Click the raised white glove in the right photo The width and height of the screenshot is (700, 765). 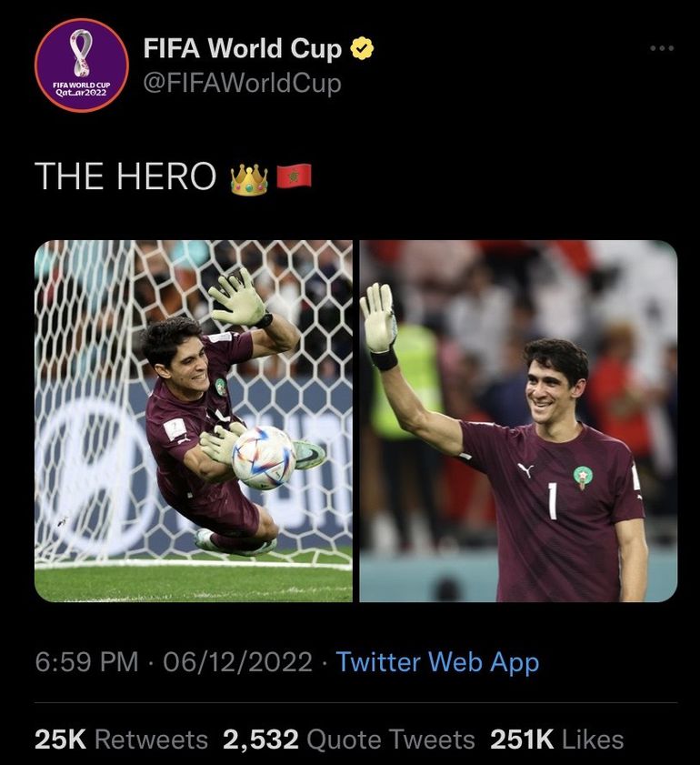click(x=376, y=317)
